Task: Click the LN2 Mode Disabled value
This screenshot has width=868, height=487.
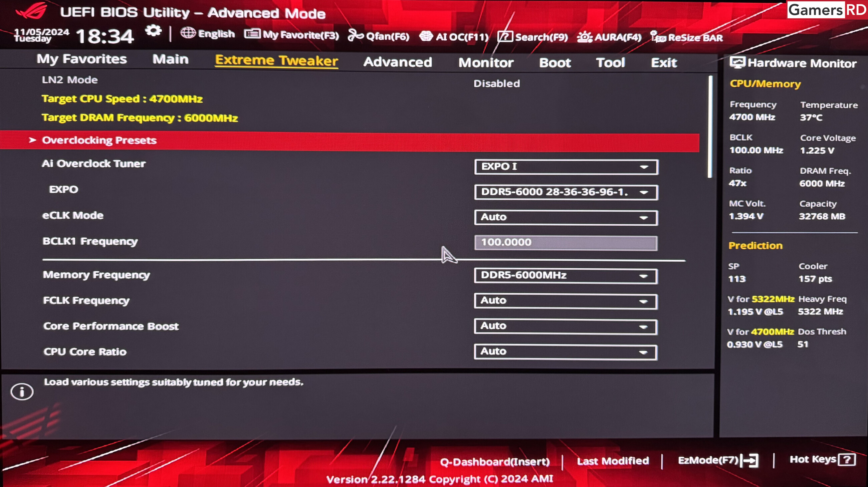Action: (497, 83)
